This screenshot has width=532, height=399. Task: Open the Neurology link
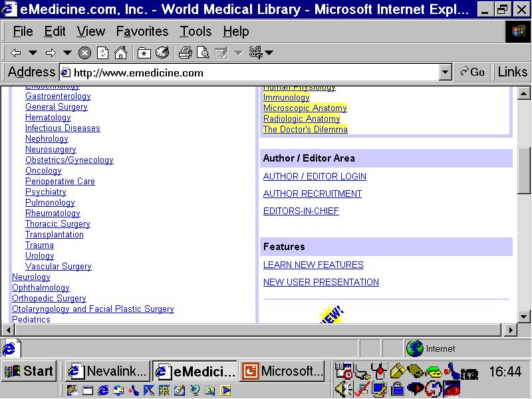pos(31,277)
